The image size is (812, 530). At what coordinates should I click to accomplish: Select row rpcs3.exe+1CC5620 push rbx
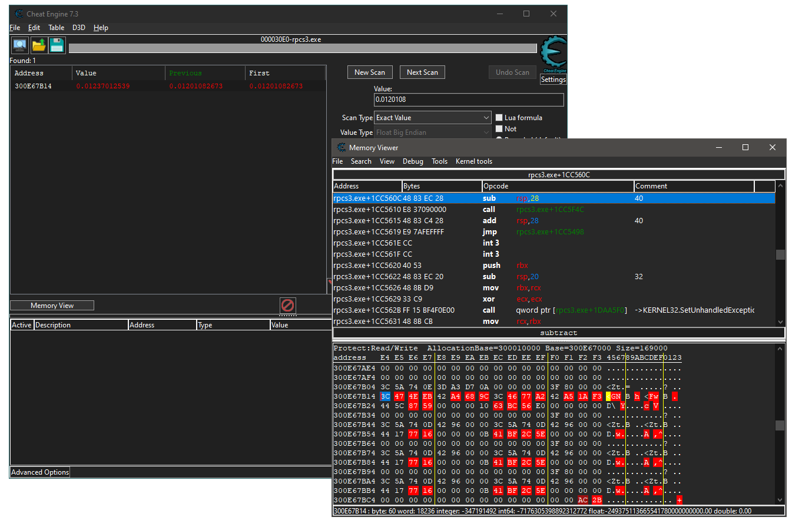coord(554,266)
